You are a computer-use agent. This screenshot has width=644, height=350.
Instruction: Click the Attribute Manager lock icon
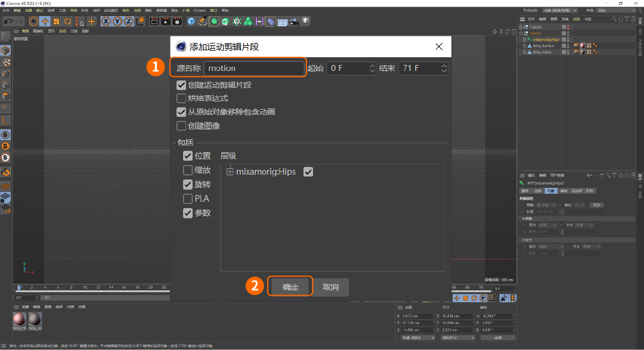[x=621, y=175]
